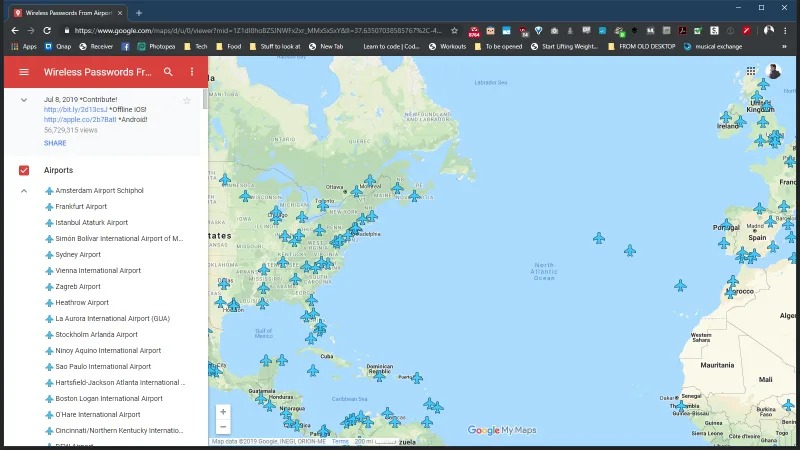800x450 pixels.
Task: Click the zoom in plus button
Action: [223, 412]
